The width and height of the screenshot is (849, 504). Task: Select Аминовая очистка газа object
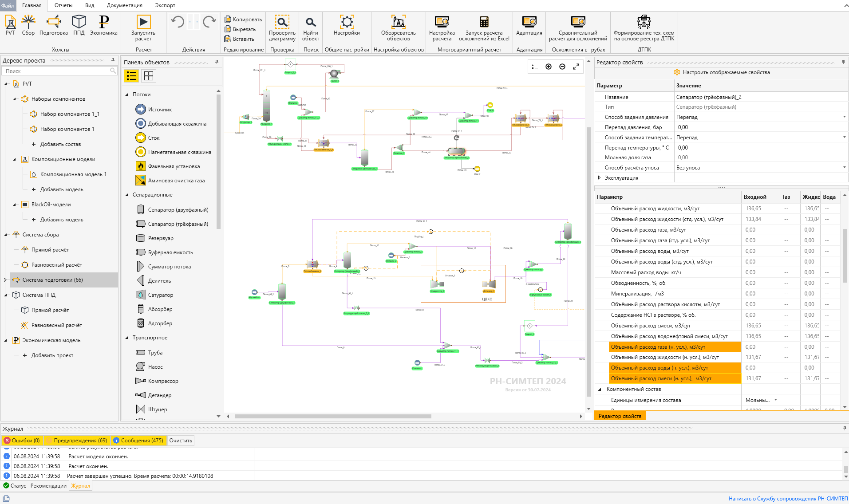[x=170, y=181]
